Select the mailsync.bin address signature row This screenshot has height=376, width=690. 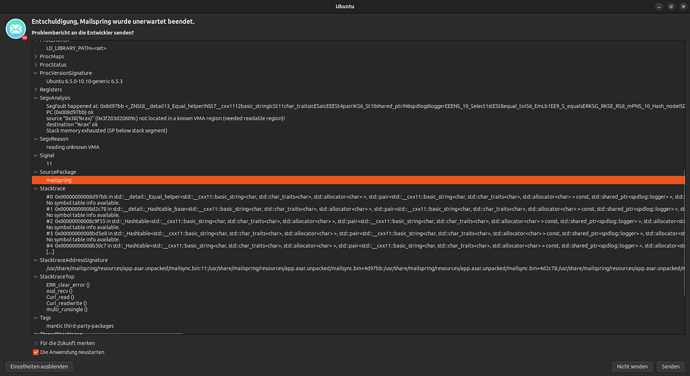tap(365, 268)
